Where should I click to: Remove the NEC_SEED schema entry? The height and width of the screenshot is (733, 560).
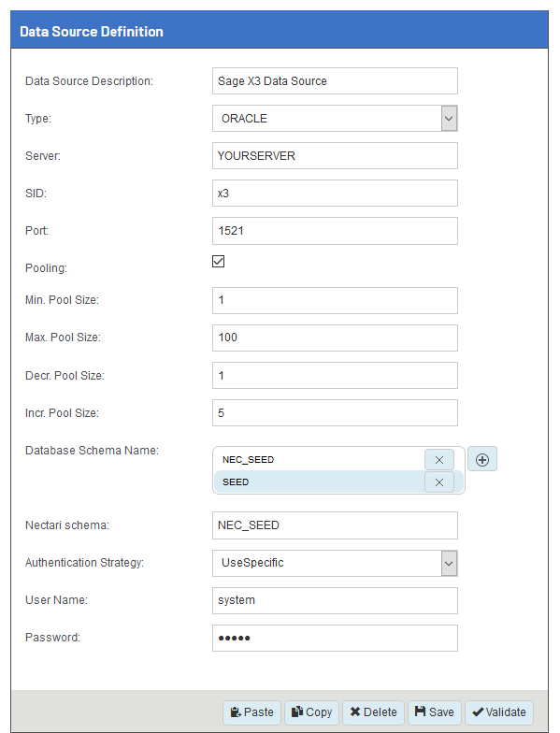439,460
